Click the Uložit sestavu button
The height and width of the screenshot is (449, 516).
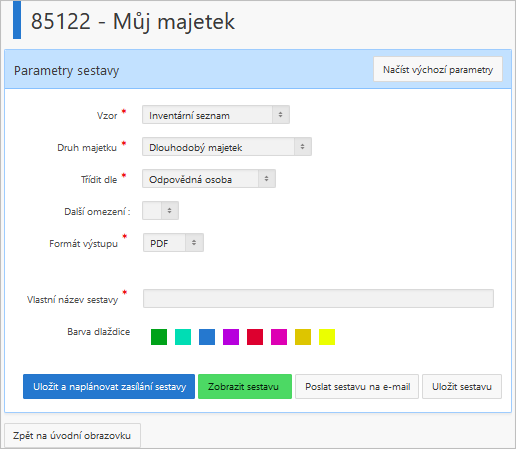pos(462,387)
